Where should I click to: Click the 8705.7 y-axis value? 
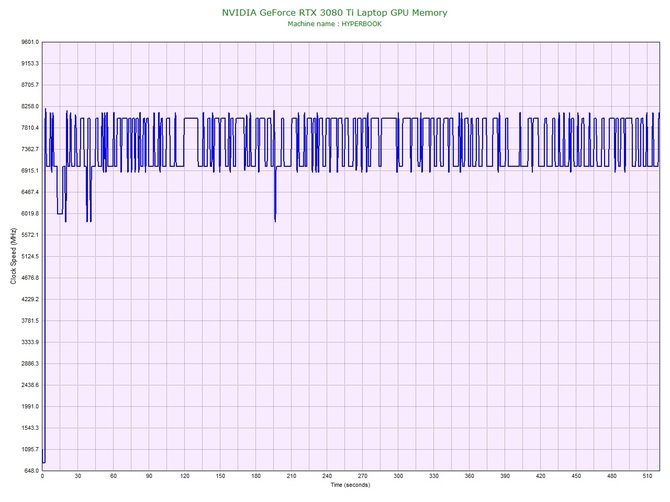point(30,85)
